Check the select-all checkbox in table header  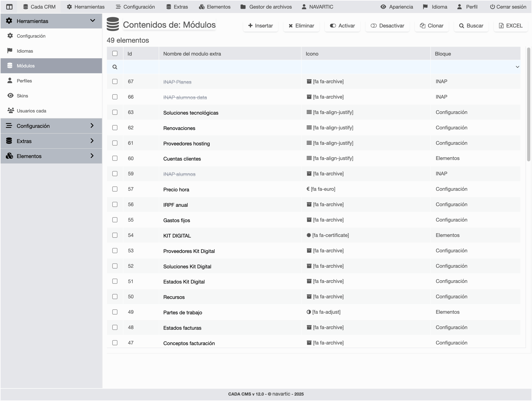pos(115,53)
